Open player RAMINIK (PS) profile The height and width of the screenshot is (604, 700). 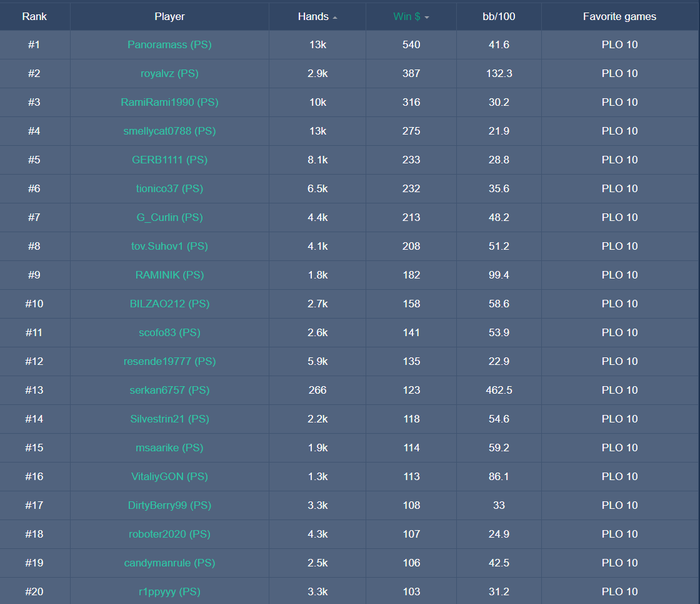170,275
